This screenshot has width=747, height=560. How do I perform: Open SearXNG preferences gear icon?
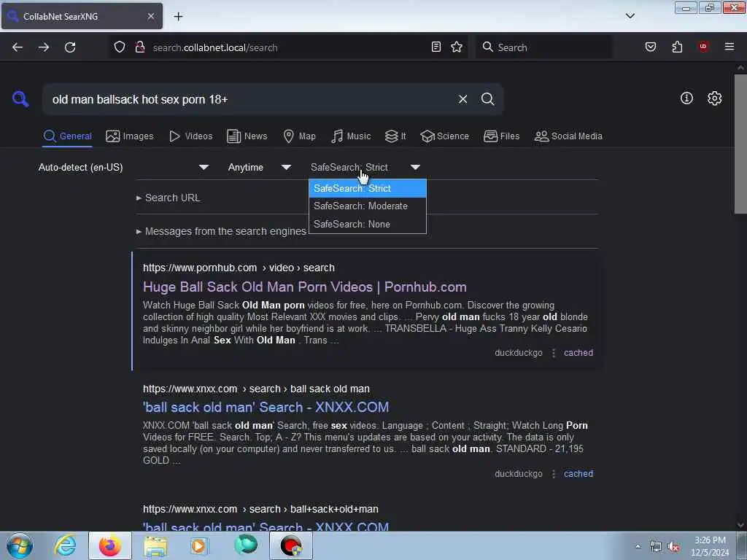tap(714, 98)
